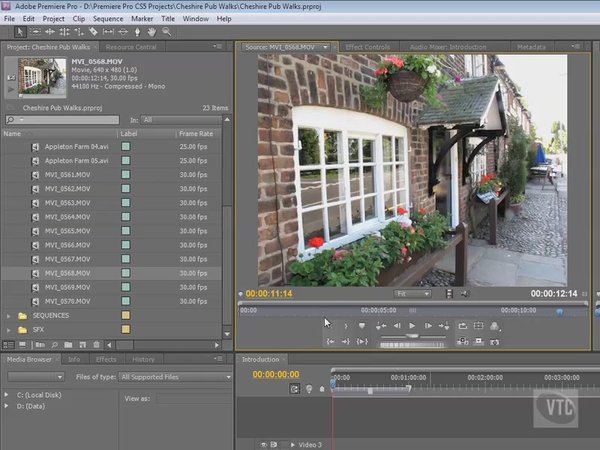Image resolution: width=600 pixels, height=450 pixels.
Task: Toggle the Loop button in Source monitor
Action: point(463,326)
